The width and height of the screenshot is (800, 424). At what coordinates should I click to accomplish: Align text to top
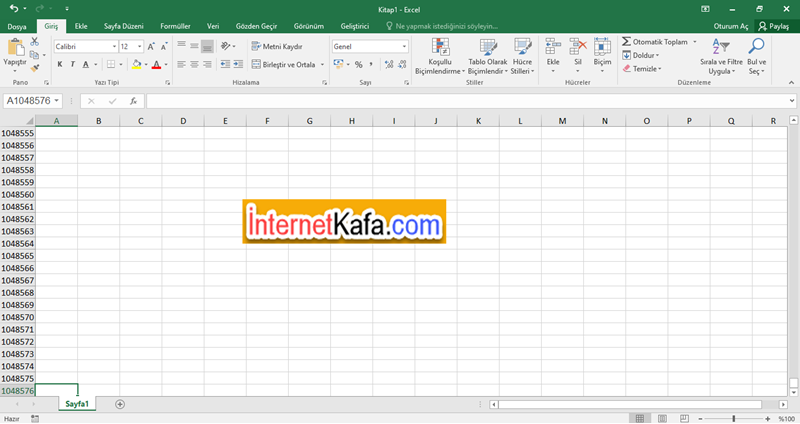click(181, 46)
